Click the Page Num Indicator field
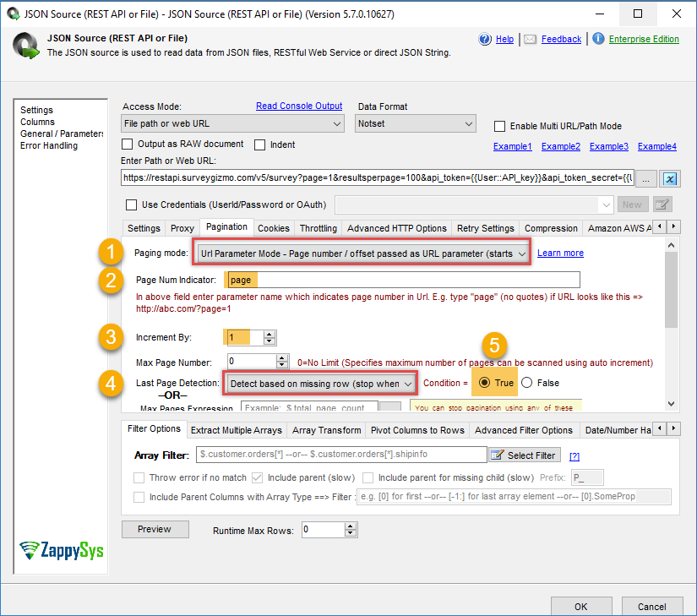697x616 pixels. [403, 280]
